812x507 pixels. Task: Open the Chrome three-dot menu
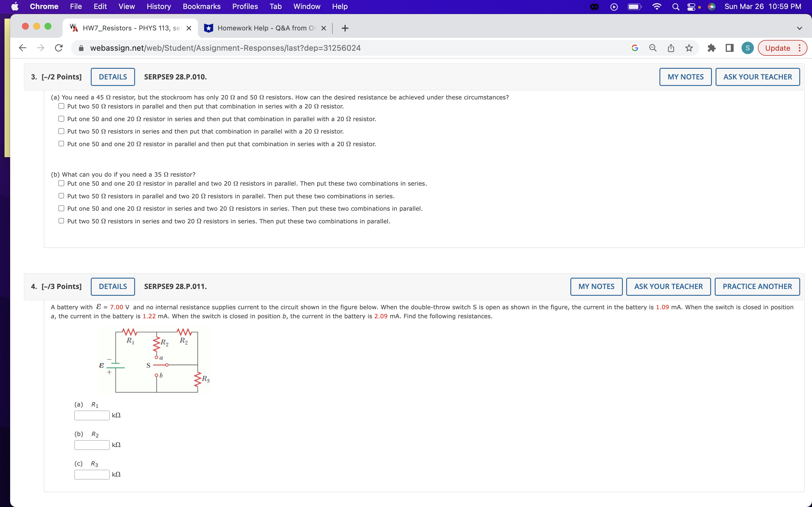click(800, 48)
